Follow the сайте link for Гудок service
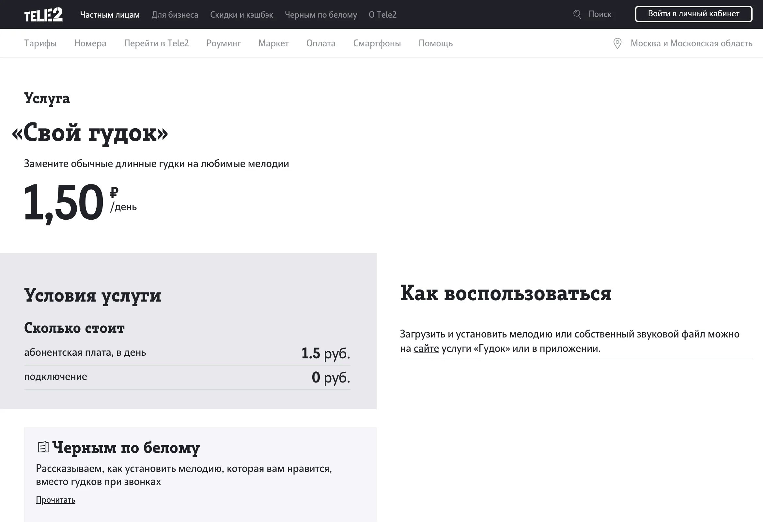Screen dimensions: 763x532 (426, 348)
